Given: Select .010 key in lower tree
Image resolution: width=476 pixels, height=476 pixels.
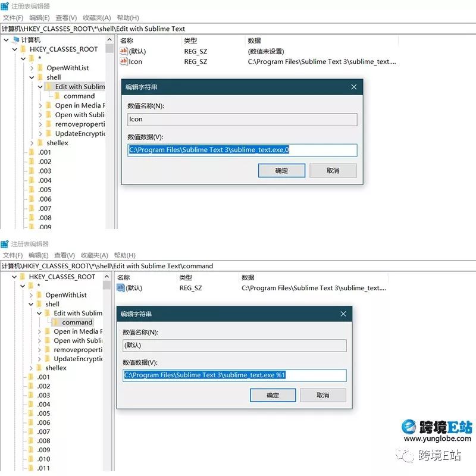Looking at the screenshot, I should (43, 459).
